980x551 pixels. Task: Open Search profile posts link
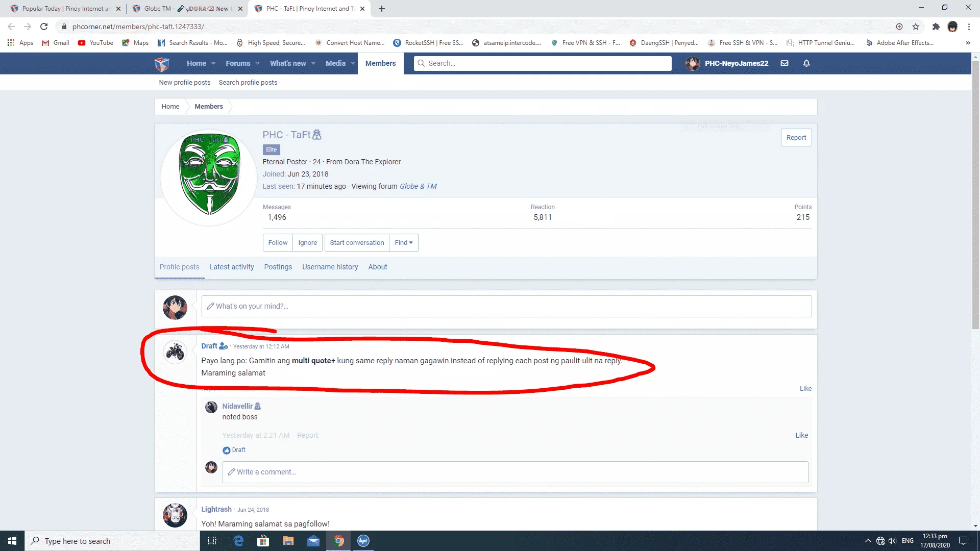[248, 83]
